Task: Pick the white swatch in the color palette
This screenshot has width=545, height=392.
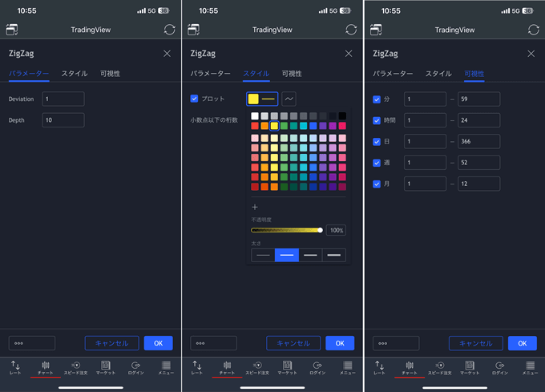Action: 255,115
